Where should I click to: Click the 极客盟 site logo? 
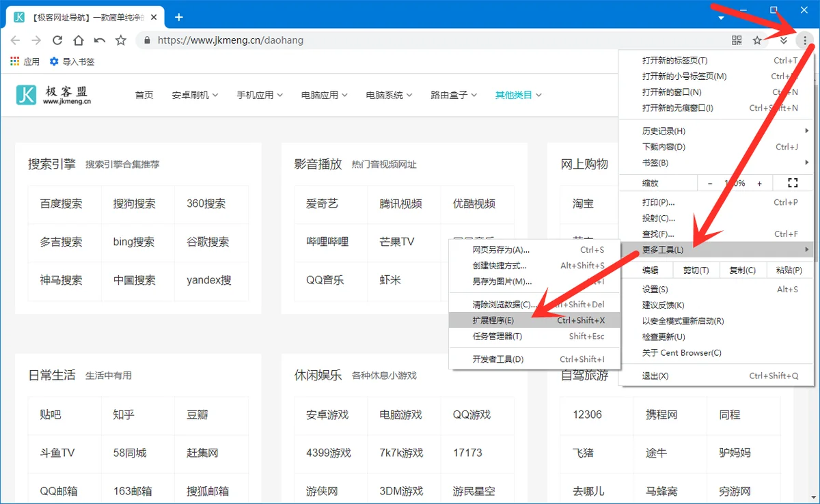tap(53, 95)
